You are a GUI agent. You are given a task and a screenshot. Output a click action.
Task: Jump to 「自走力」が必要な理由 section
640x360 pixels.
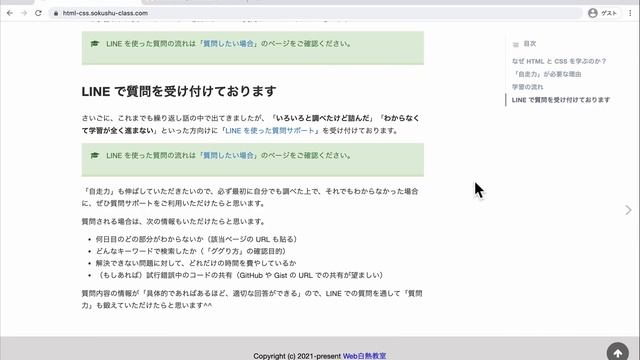[x=547, y=74]
